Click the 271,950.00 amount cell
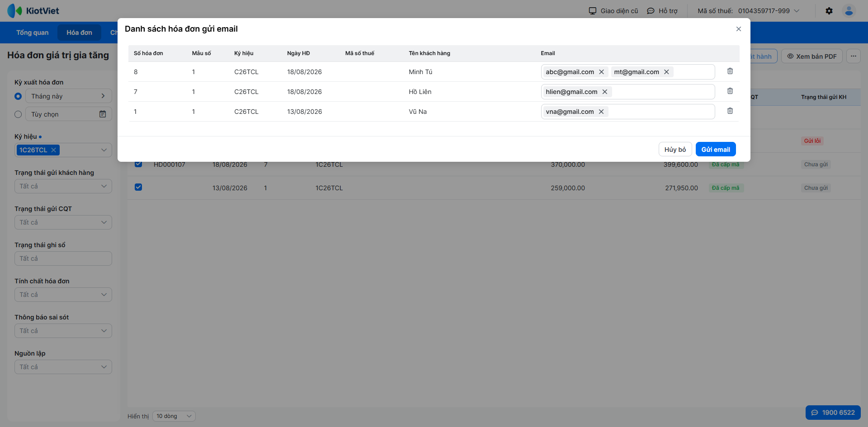Viewport: 868px width, 427px height. [681, 188]
